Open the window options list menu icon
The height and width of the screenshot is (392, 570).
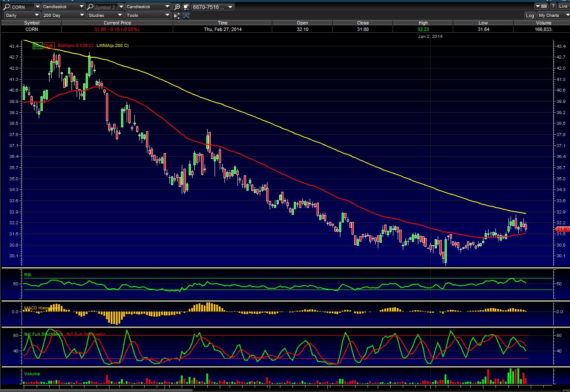click(541, 6)
